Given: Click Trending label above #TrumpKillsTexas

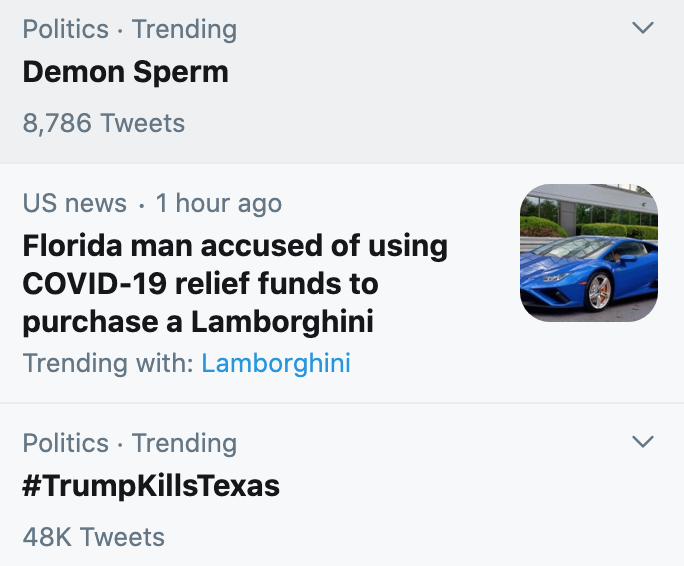Looking at the screenshot, I should click(185, 444).
